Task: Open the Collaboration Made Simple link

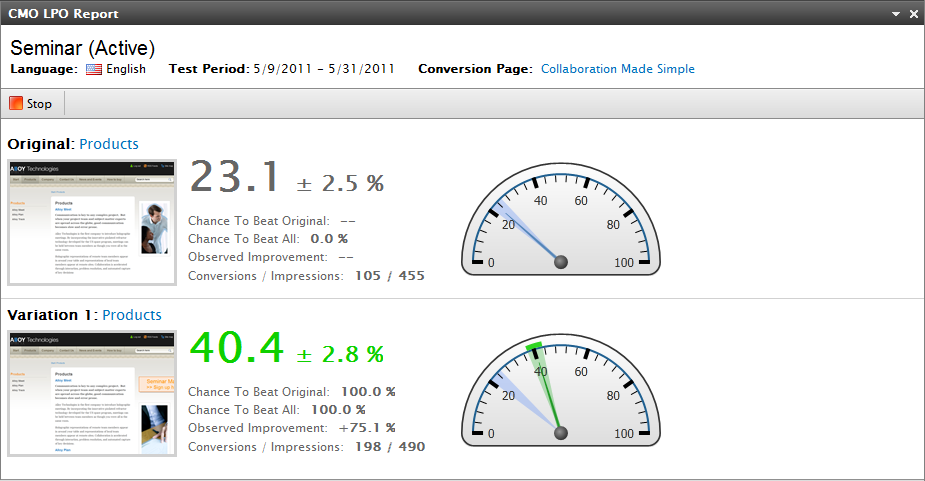Action: (617, 69)
